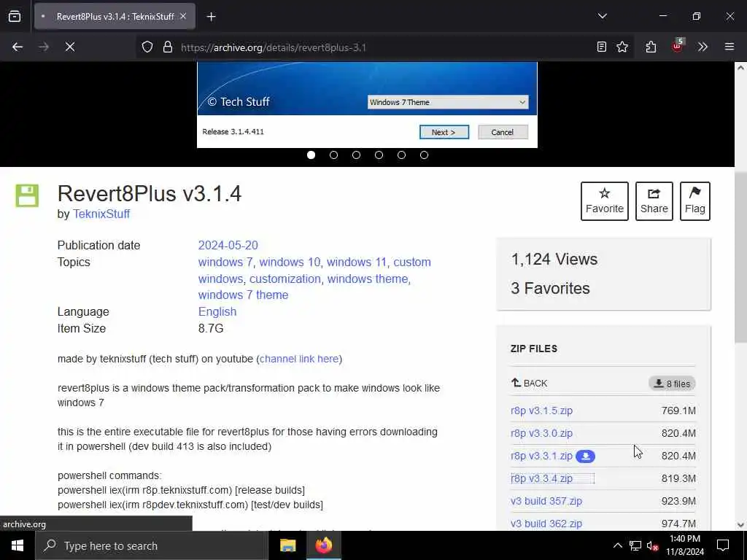Click the scrollbar down arrow
This screenshot has width=747, height=560.
tap(740, 525)
